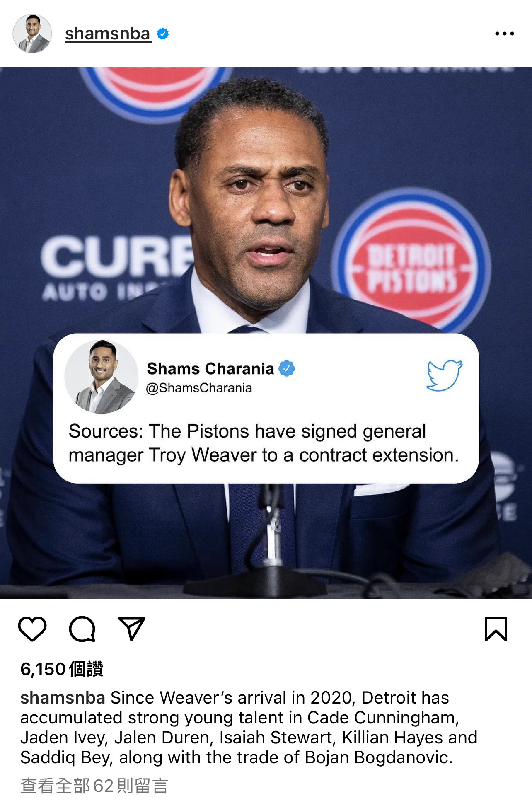The image size is (532, 803).
Task: Share the post with the paper plane icon
Action: point(132,629)
